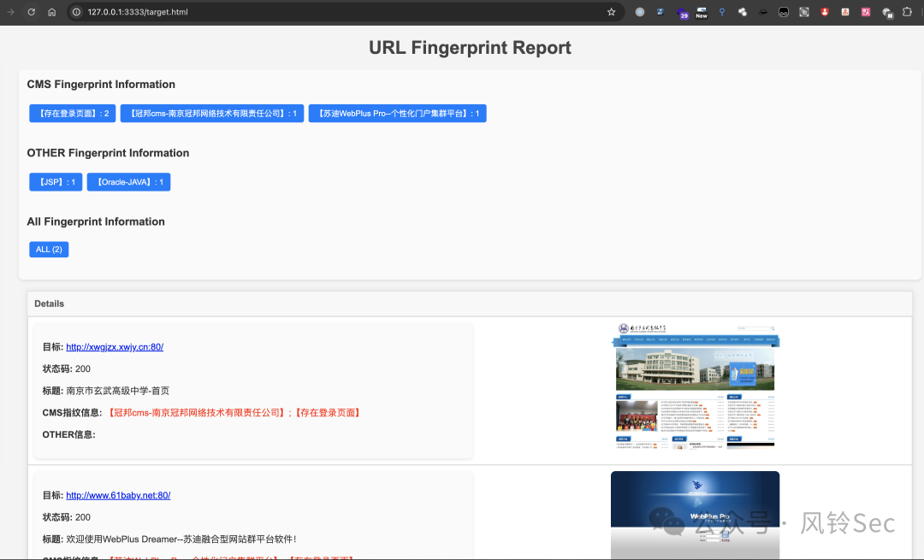Show all results with ALL (2) button
The width and height of the screenshot is (924, 560).
point(49,250)
